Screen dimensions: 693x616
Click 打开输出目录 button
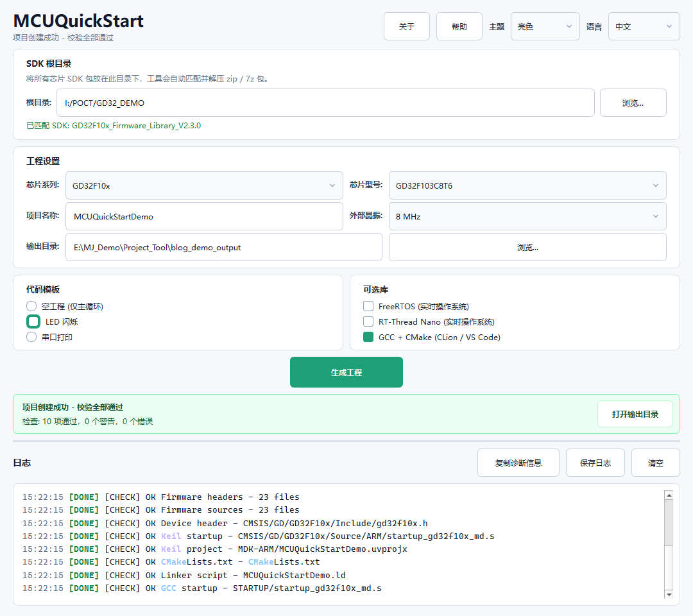click(x=635, y=414)
